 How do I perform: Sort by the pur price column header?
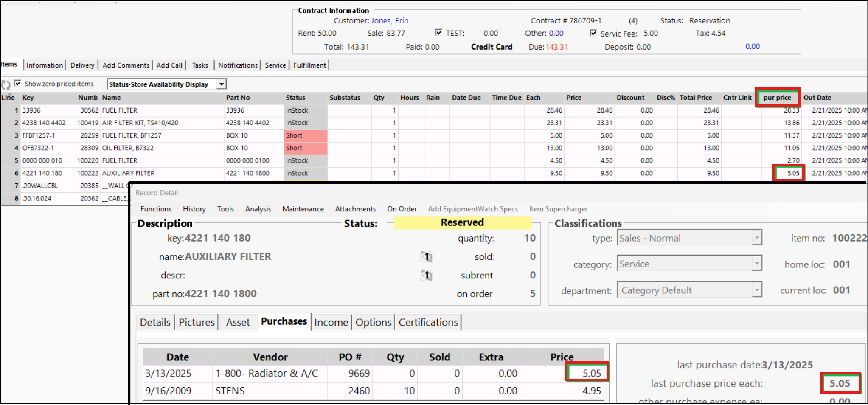(777, 98)
